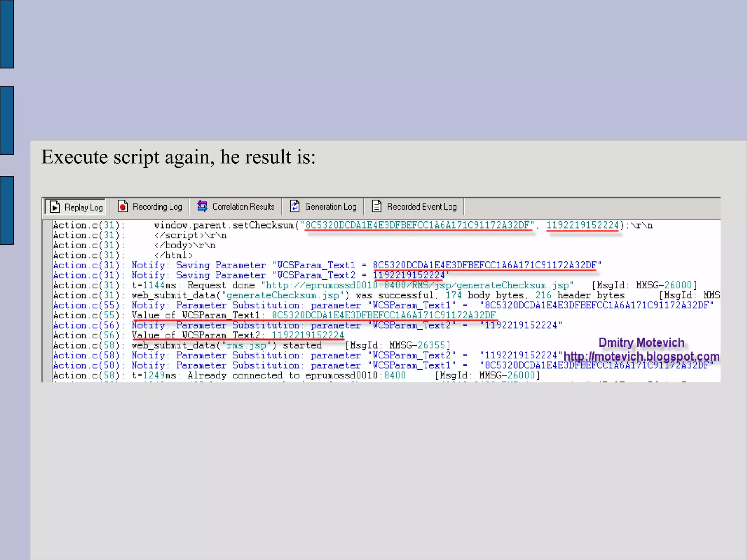Click the generateChecksum.jsp was successful line

pyautogui.click(x=386, y=295)
